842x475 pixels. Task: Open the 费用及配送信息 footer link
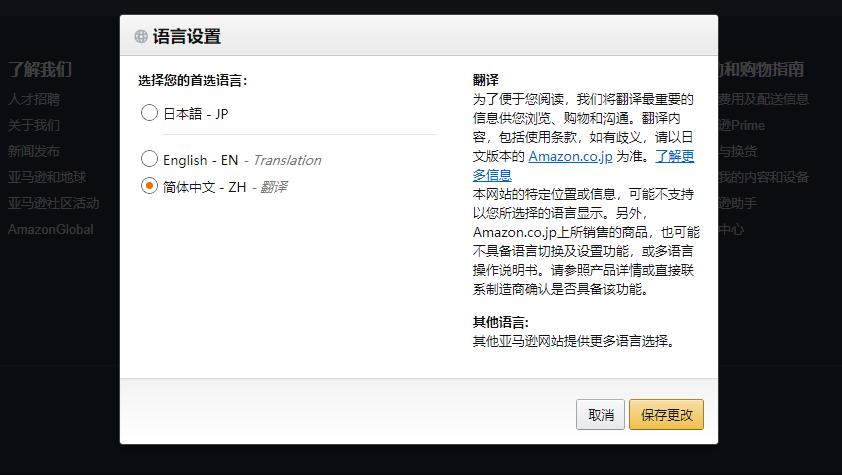click(764, 99)
